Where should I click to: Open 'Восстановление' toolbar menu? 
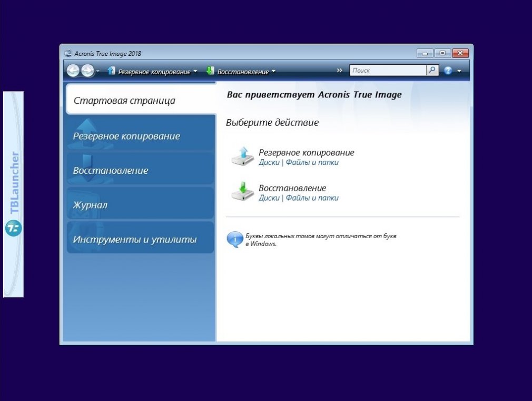coord(243,72)
